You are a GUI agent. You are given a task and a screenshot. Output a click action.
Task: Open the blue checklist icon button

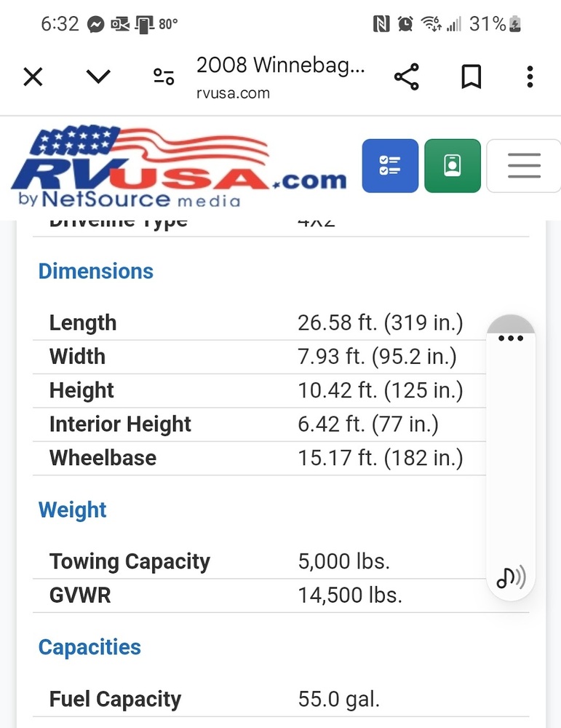(390, 166)
